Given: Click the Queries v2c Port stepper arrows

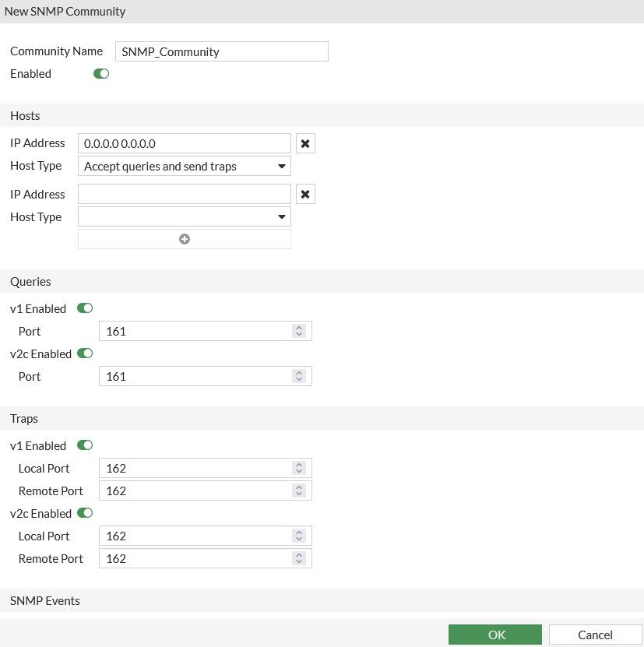Looking at the screenshot, I should coord(298,377).
